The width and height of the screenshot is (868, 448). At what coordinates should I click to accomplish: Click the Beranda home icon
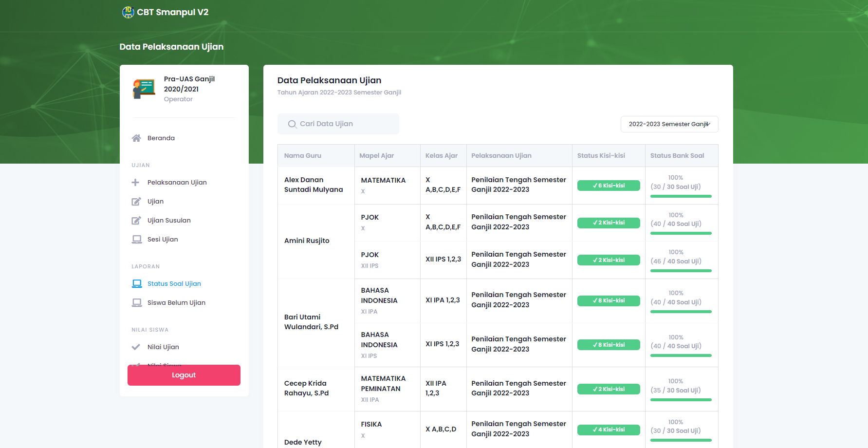pos(136,138)
